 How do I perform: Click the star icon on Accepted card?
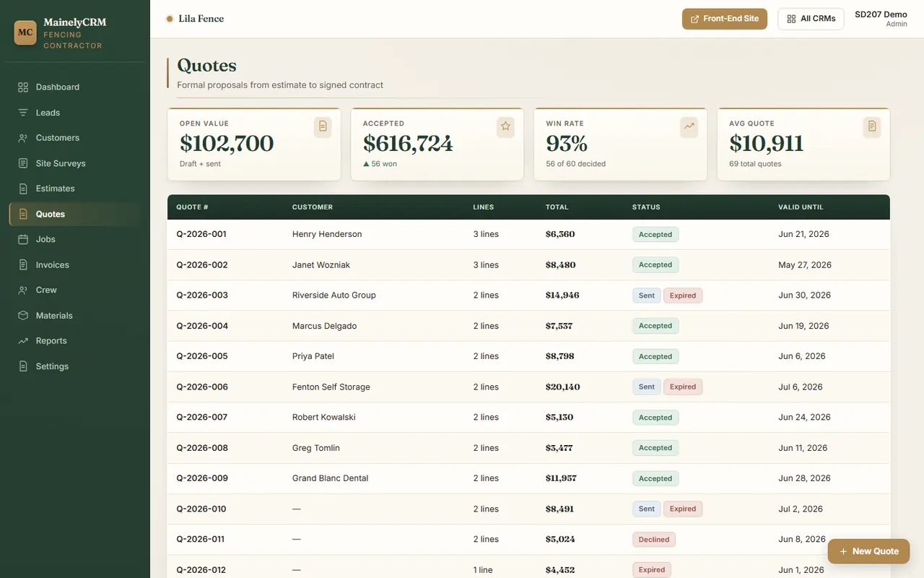click(506, 126)
